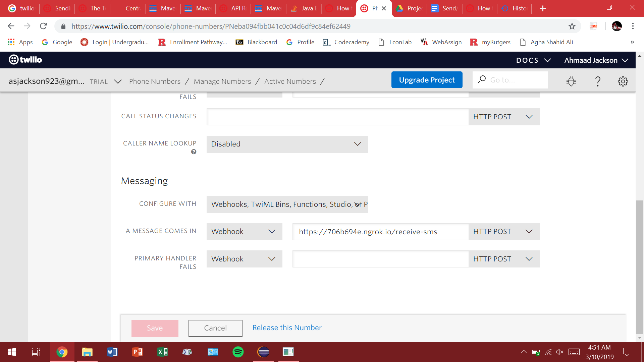Click the Chrome profile avatar icon
Screen dimensions: 644x362
(x=616, y=26)
